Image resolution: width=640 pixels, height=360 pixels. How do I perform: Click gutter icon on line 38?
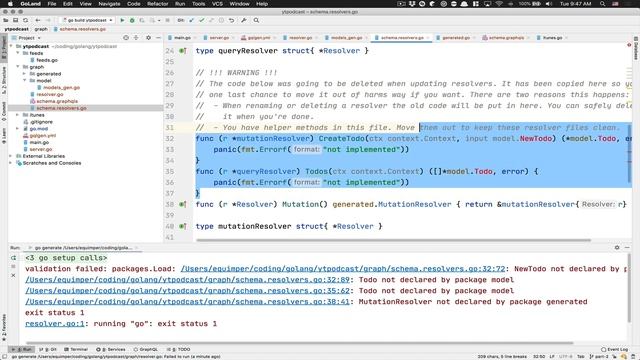(182, 204)
